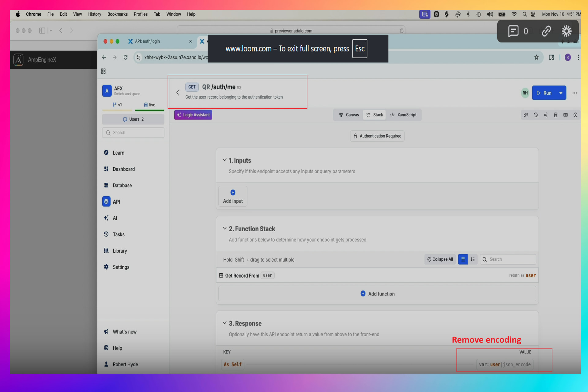
Task: Click Collapse All button
Action: click(x=440, y=259)
